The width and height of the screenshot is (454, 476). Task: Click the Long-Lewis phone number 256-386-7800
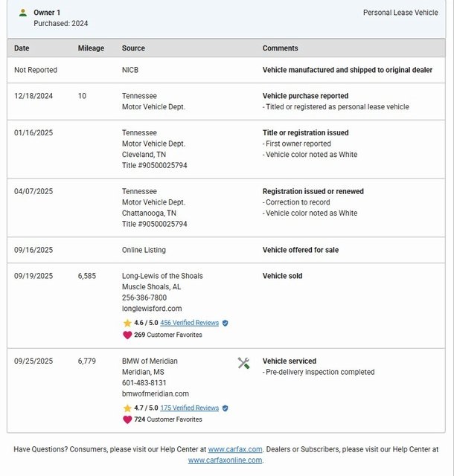pyautogui.click(x=144, y=297)
